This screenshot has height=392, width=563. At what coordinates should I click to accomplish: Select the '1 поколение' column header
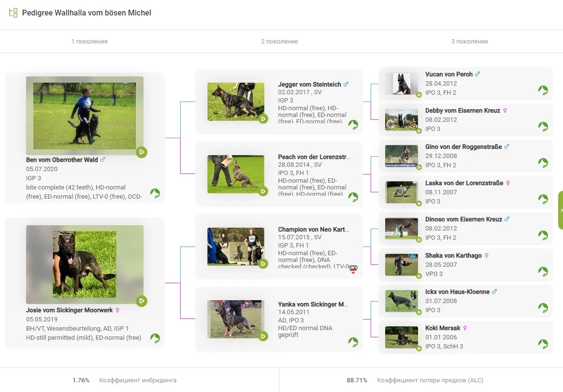coord(89,42)
